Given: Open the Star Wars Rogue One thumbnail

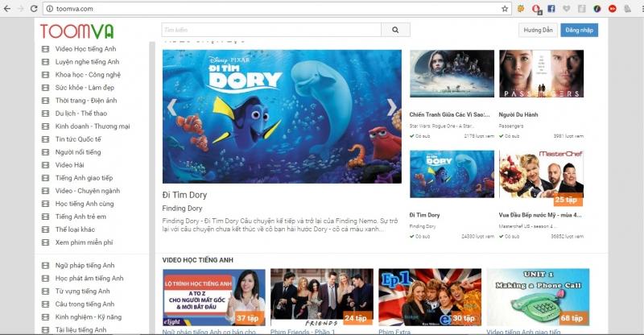Looking at the screenshot, I should (x=452, y=74).
